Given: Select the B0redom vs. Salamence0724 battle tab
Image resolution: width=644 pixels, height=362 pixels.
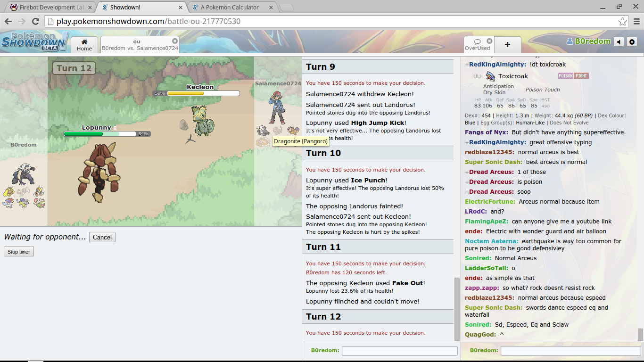Looking at the screenshot, I should tap(140, 45).
